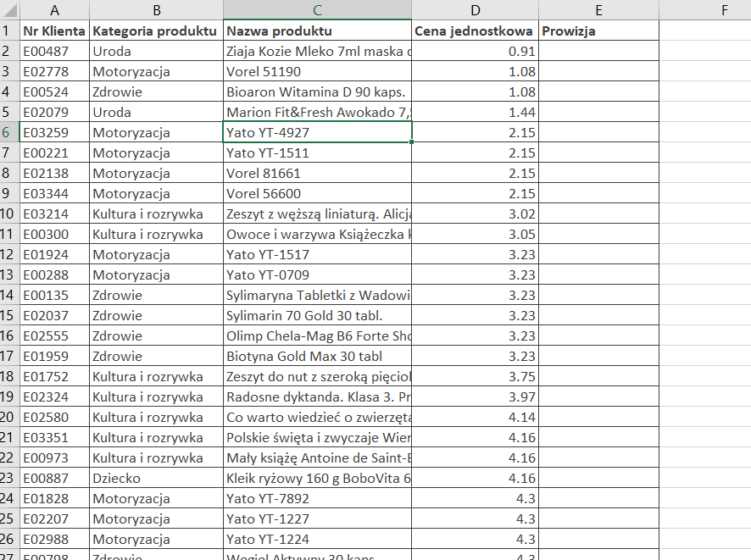Screen dimensions: 751x560
Task: Select column F header
Action: [x=724, y=10]
